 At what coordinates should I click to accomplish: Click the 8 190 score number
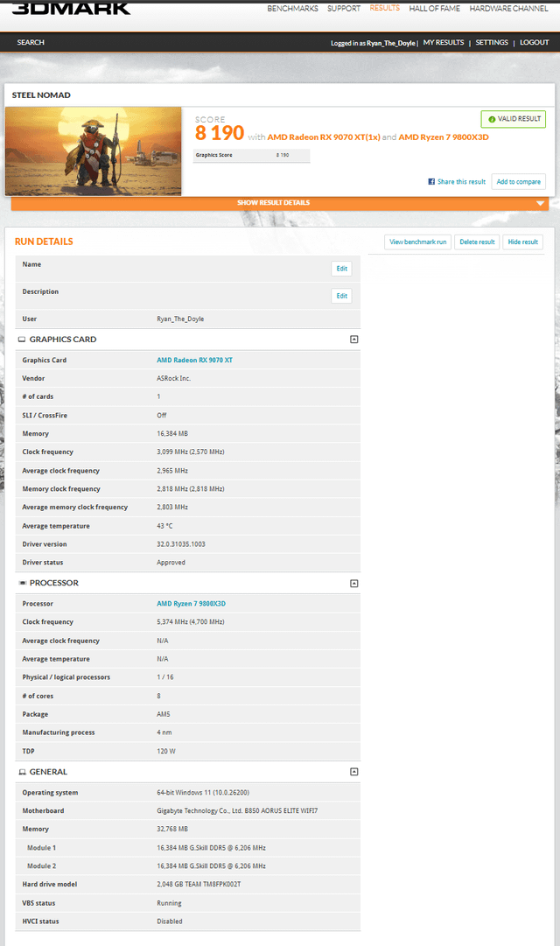point(220,133)
